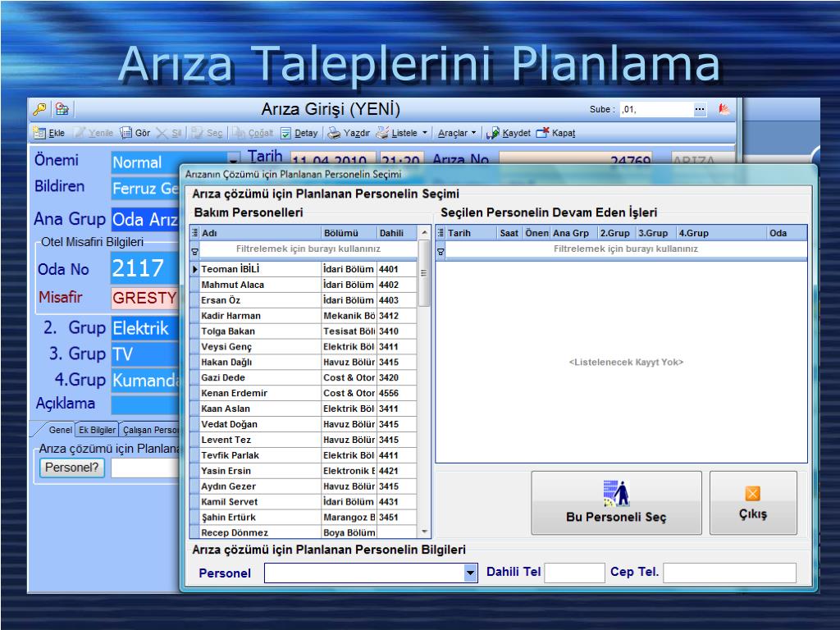Select personnel row Kenan Erdemir
Image resolution: width=840 pixels, height=630 pixels.
tap(304, 393)
